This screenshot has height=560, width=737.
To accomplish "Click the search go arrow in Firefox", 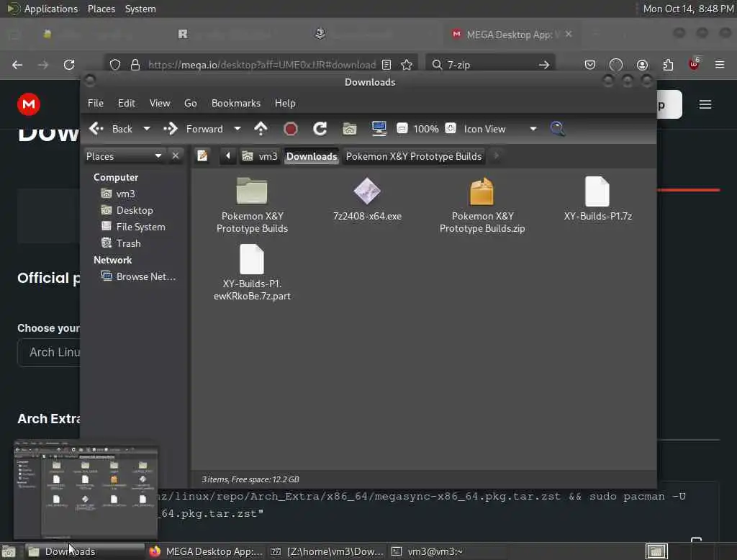I will [x=544, y=65].
